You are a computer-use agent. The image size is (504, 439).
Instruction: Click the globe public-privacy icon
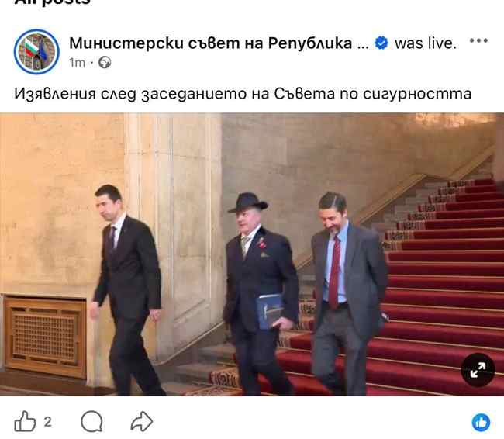click(x=105, y=62)
